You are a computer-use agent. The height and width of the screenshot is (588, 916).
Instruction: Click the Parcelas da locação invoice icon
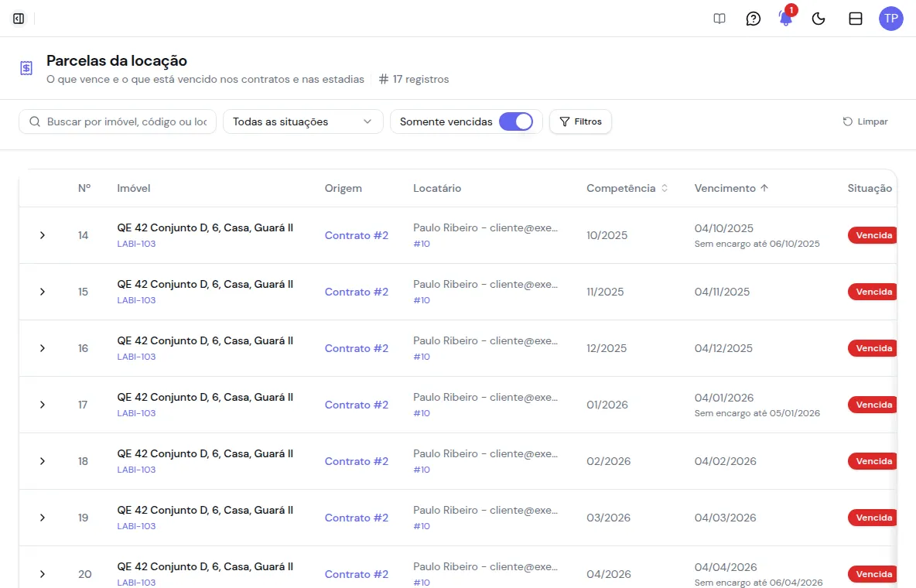pos(26,68)
